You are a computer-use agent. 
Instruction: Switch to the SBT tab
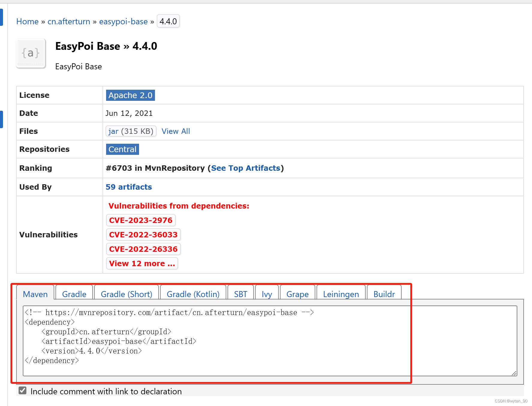[241, 294]
